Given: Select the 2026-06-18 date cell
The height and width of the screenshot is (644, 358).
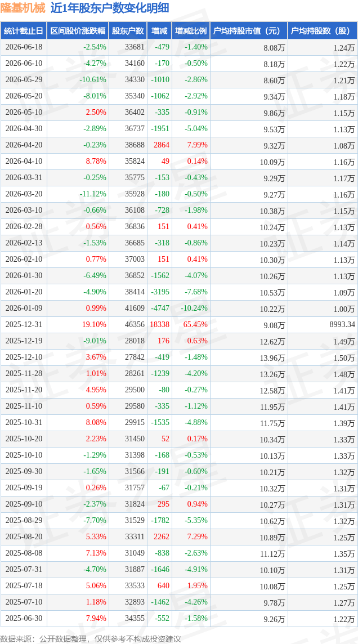Looking at the screenshot, I should pos(24,47).
